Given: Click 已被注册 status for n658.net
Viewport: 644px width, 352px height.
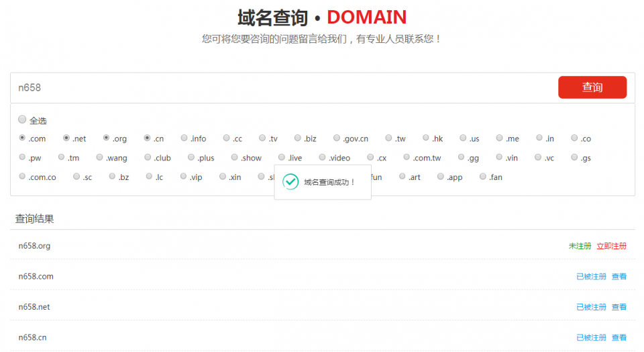Looking at the screenshot, I should (591, 307).
